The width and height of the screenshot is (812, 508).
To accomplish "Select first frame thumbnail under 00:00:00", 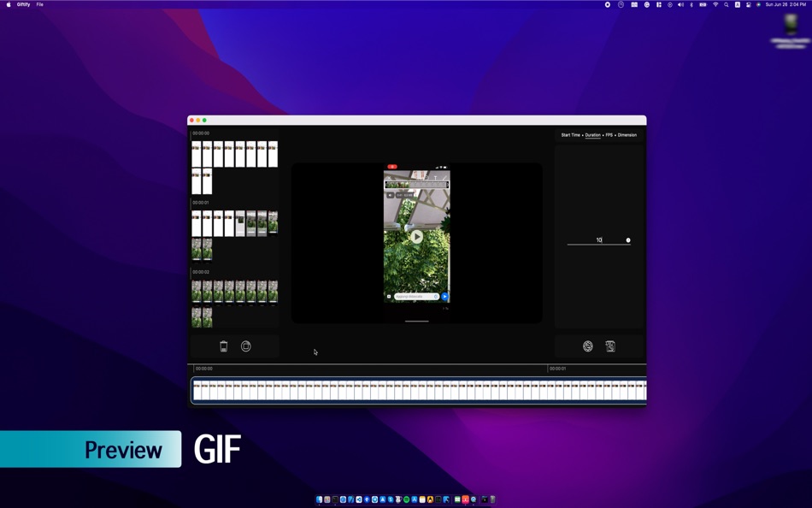I will [197, 154].
